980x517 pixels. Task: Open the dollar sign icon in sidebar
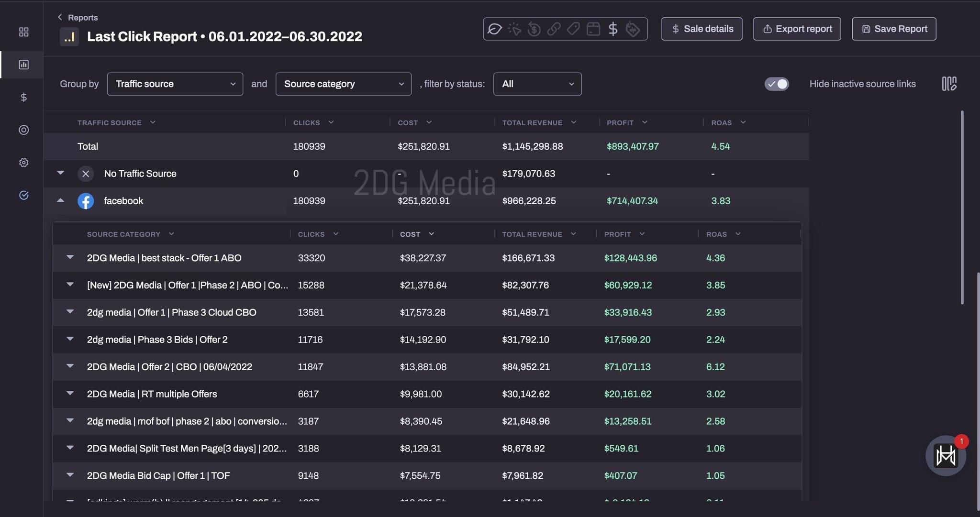[23, 97]
